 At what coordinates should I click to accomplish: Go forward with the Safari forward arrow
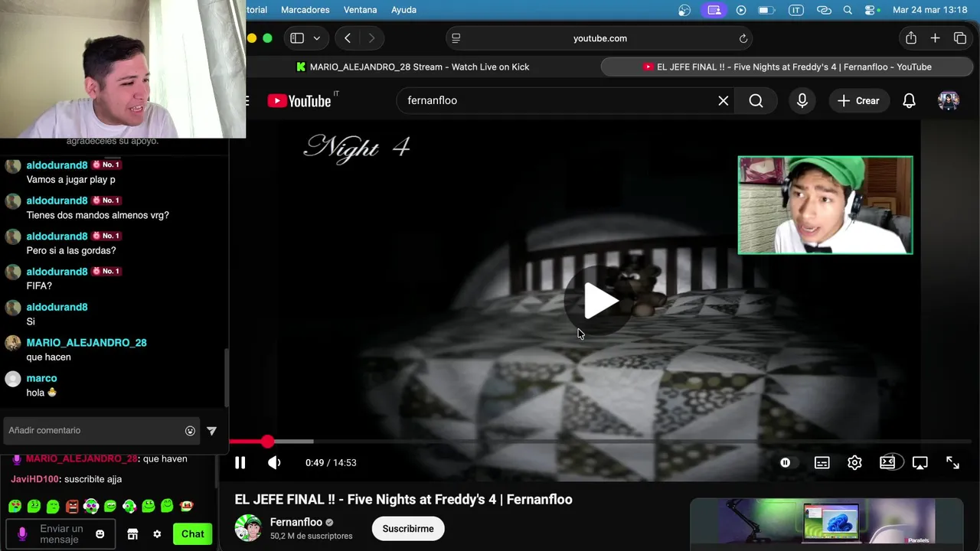371,38
